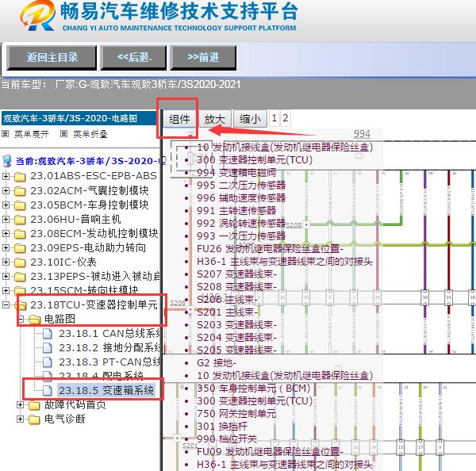Select component 350 车身控制单元 (BCM)
This screenshot has width=476, height=471.
pyautogui.click(x=254, y=389)
